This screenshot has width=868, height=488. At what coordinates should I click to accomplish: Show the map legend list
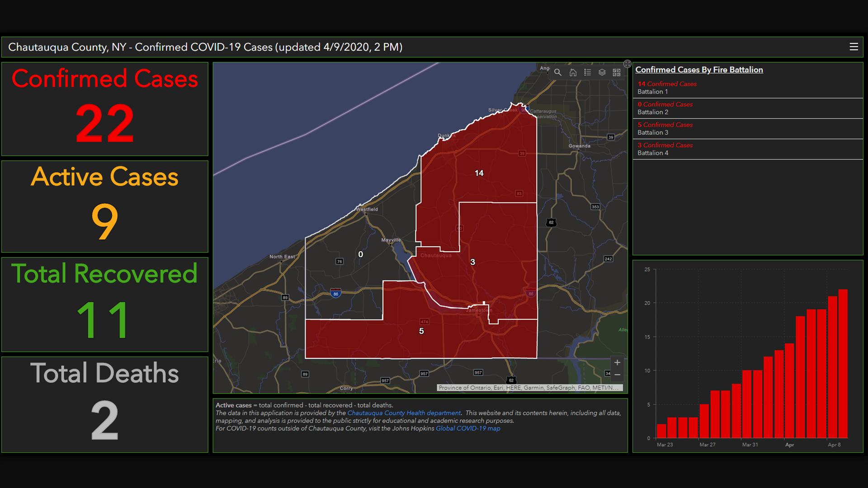tap(587, 72)
